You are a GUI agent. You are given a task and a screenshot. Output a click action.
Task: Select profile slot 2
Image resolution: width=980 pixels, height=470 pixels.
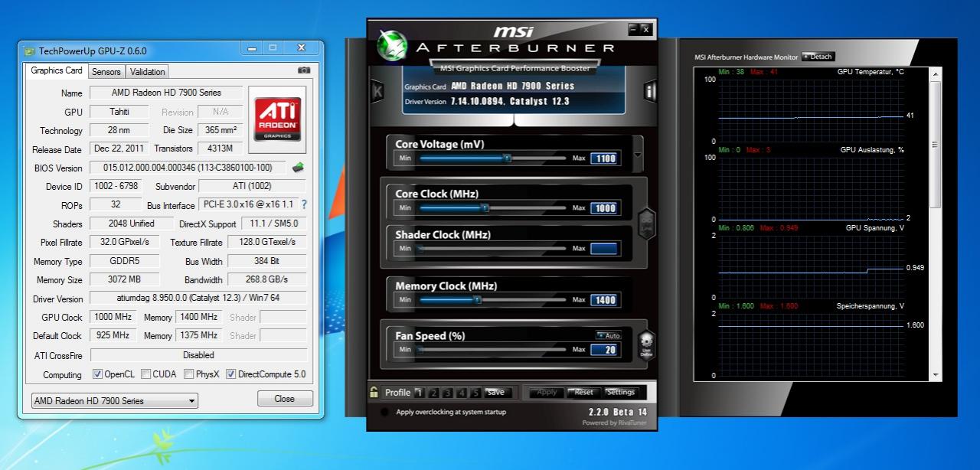click(x=433, y=393)
